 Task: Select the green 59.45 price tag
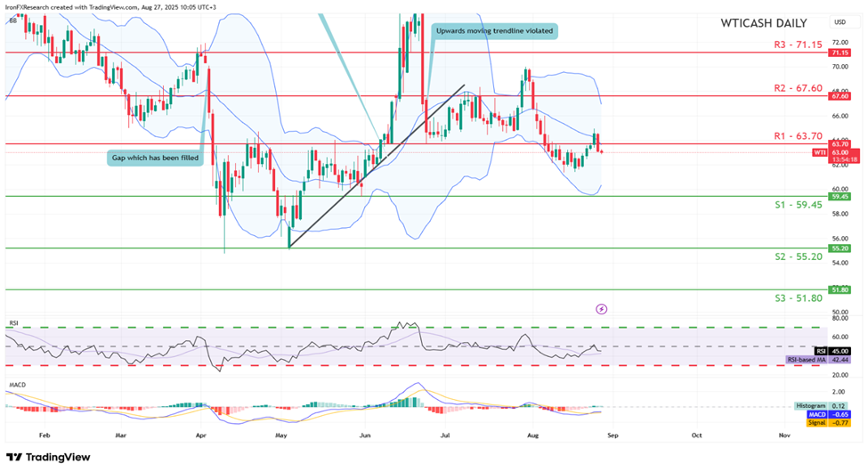pos(839,197)
